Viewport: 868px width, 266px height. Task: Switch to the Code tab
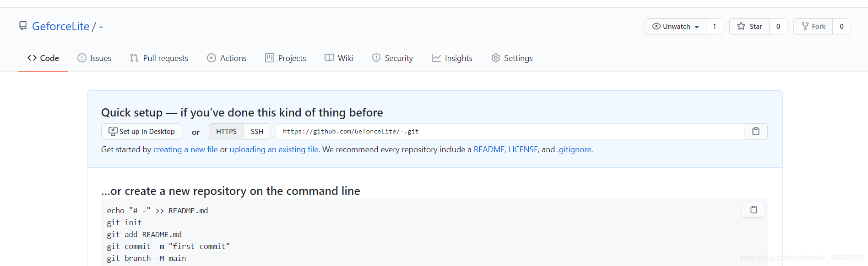(x=43, y=58)
